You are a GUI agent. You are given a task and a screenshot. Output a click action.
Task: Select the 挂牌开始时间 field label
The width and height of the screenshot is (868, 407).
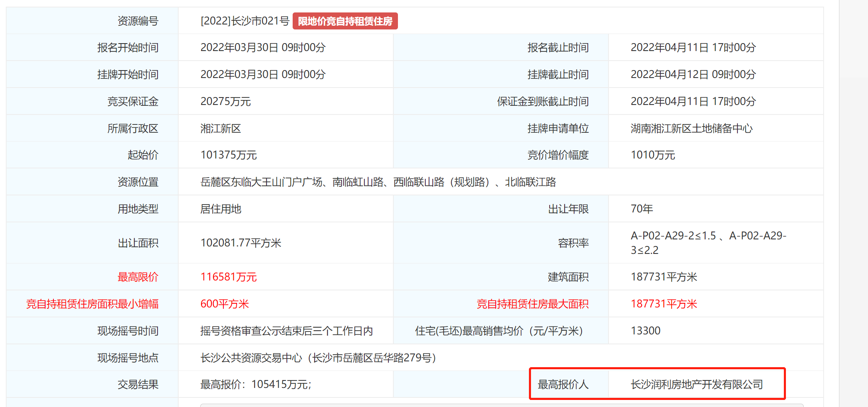pyautogui.click(x=128, y=74)
